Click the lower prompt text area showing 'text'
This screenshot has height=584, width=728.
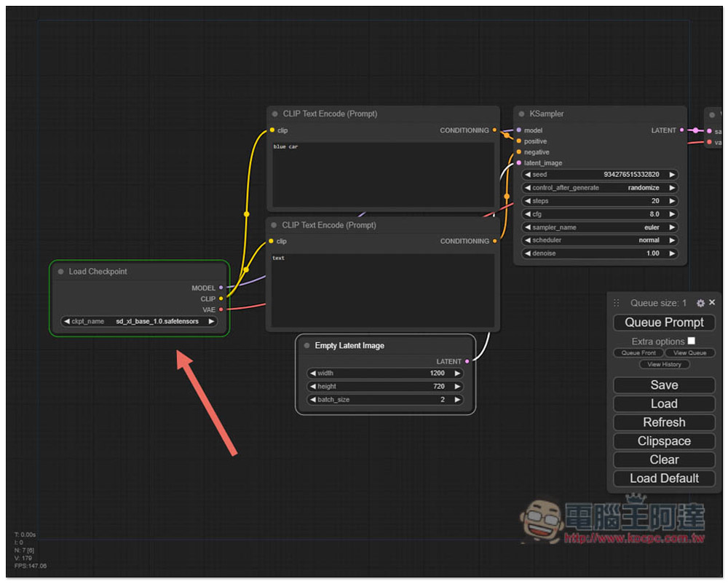[383, 291]
